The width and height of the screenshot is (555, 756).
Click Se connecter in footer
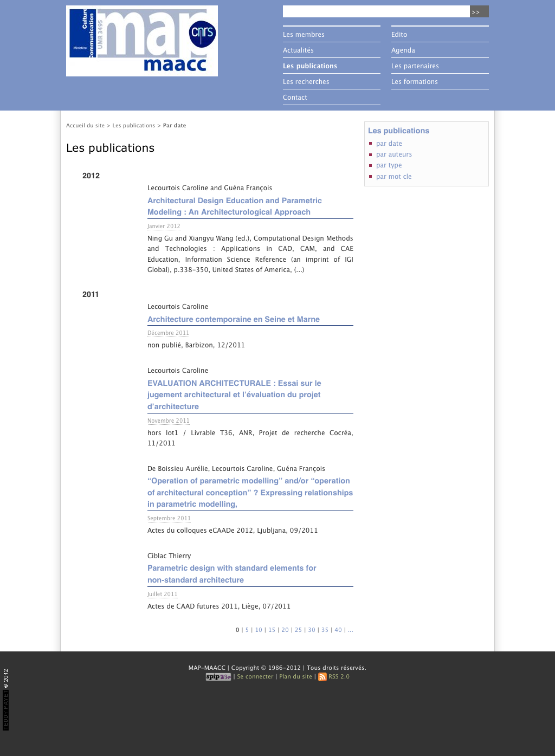[x=255, y=677]
